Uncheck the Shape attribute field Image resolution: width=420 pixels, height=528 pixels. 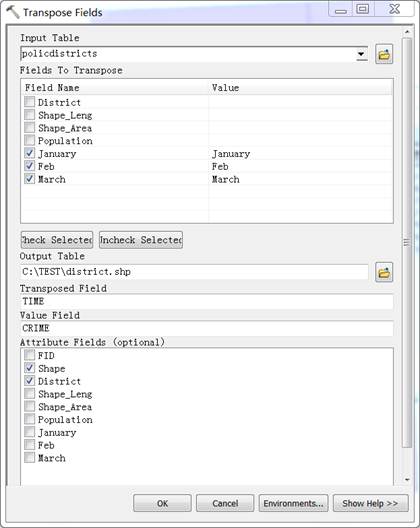pyautogui.click(x=30, y=368)
